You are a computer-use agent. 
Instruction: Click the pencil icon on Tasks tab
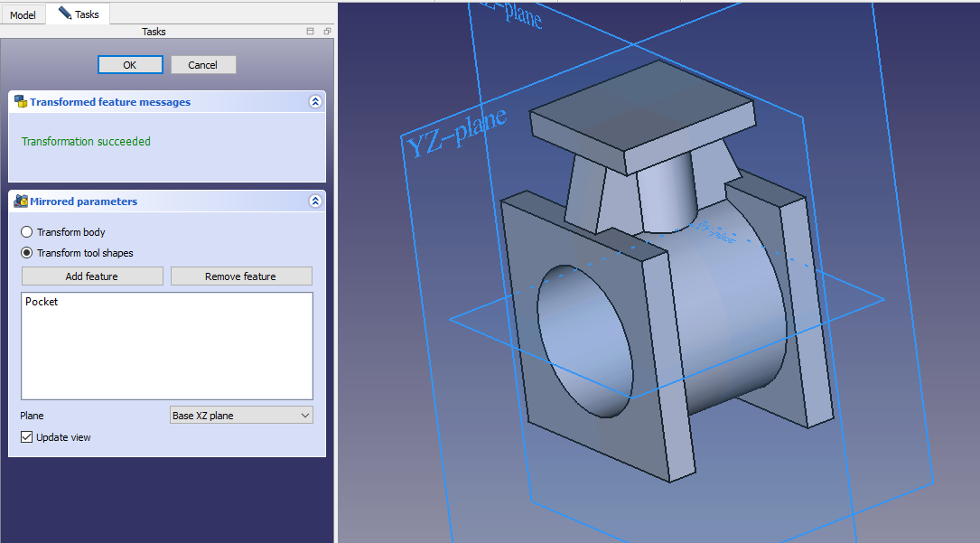click(x=64, y=14)
